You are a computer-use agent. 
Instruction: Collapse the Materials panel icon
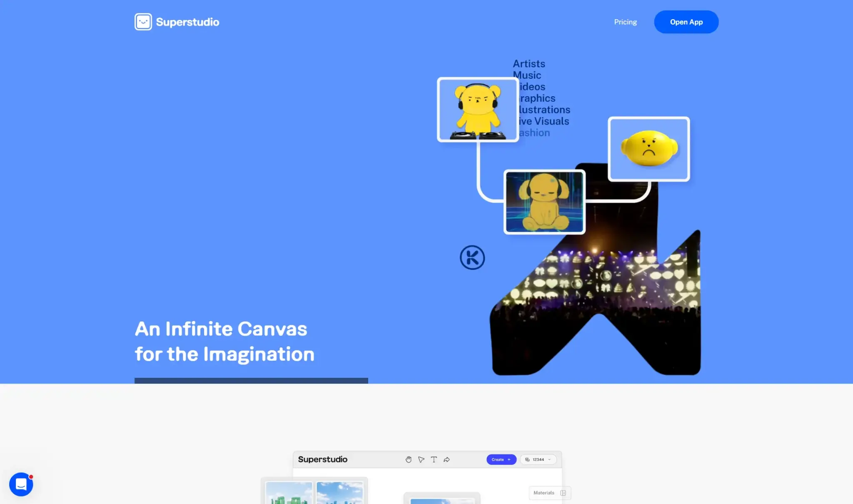(563, 493)
